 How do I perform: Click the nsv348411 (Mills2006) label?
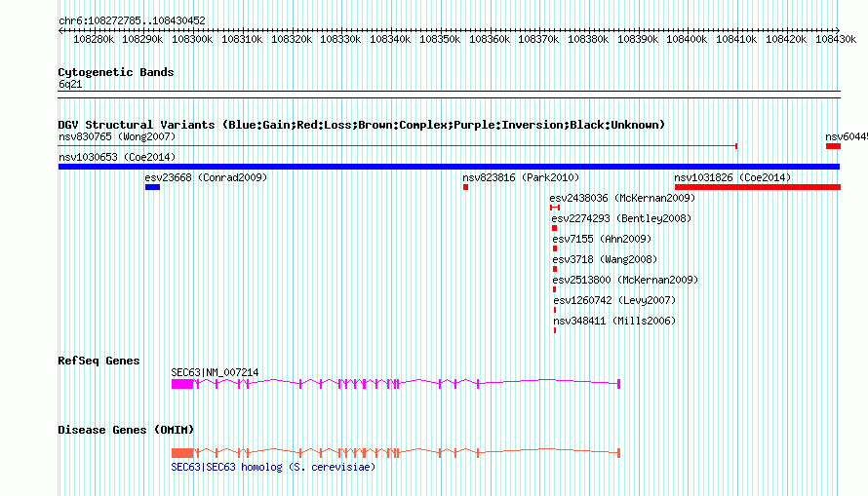(614, 321)
